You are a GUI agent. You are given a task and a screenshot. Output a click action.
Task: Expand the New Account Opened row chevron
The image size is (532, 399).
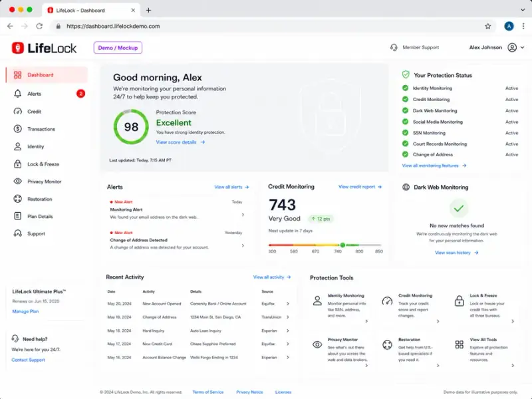(x=288, y=304)
